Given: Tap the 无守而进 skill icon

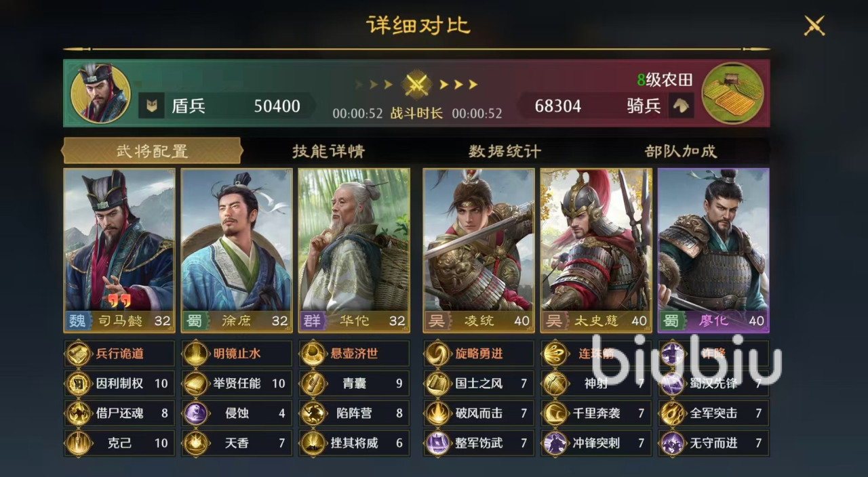Looking at the screenshot, I should [x=673, y=443].
